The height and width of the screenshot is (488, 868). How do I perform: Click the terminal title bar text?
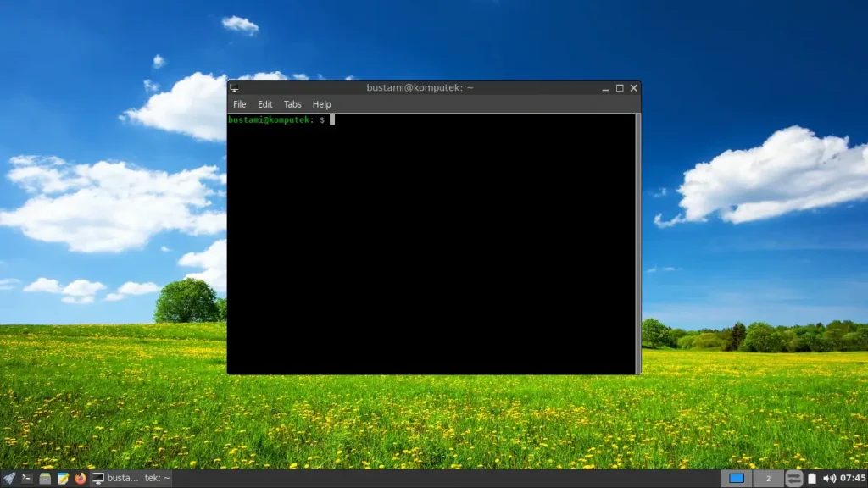click(x=420, y=87)
